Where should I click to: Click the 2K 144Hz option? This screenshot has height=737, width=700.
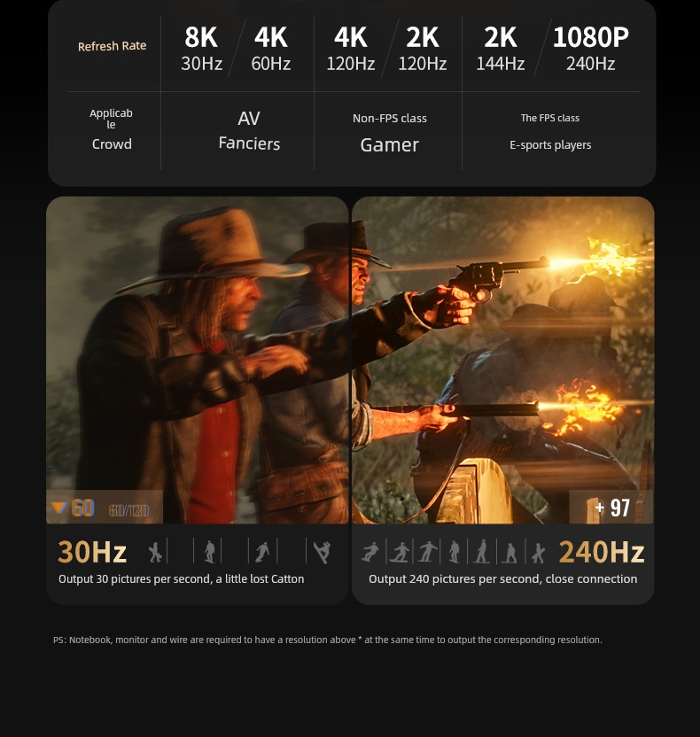501,49
